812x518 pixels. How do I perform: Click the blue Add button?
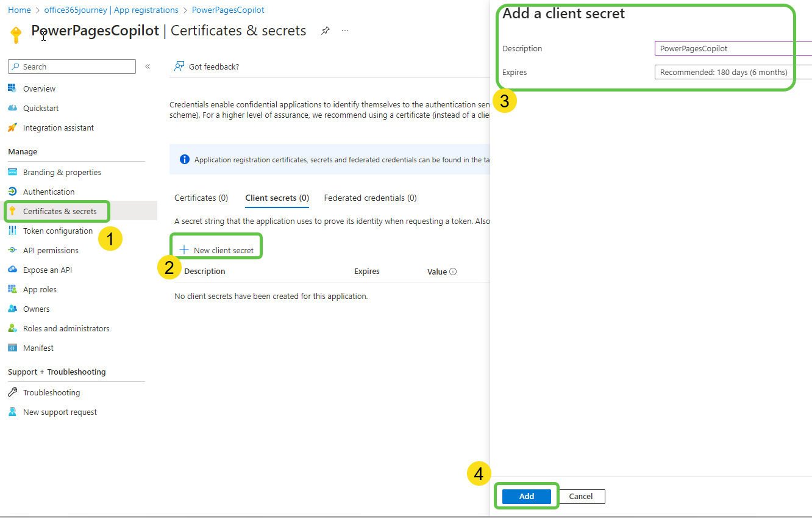[x=526, y=496]
